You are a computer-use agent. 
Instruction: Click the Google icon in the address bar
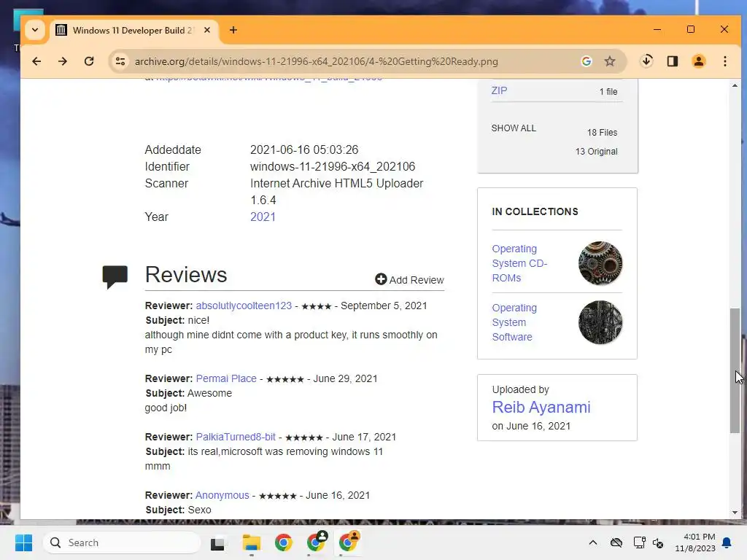tap(587, 61)
